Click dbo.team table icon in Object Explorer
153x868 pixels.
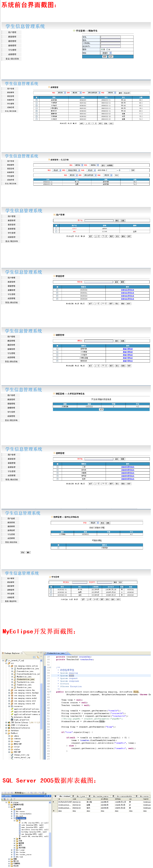(x=14, y=857)
